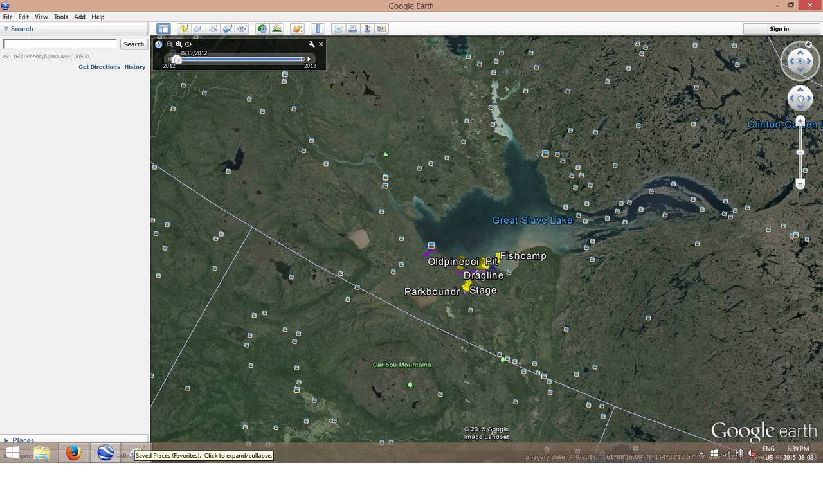Click the ENG language indicator
823x504 pixels.
[x=768, y=449]
